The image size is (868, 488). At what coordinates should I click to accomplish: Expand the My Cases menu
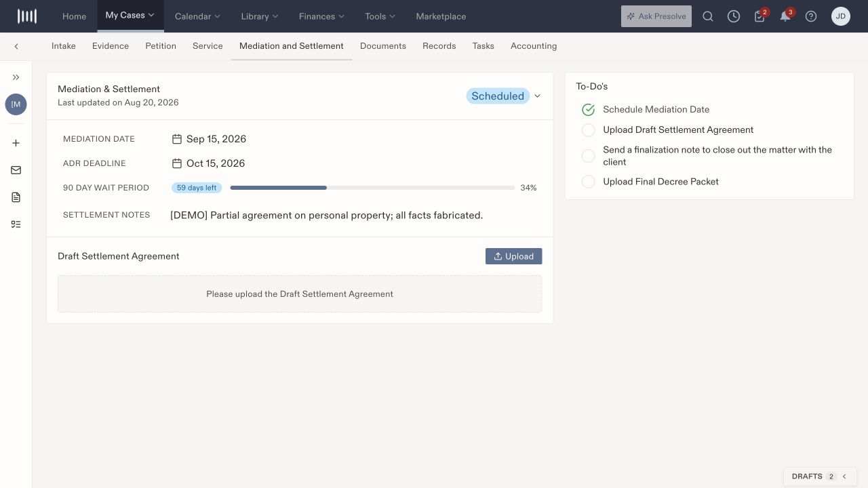[x=130, y=16]
